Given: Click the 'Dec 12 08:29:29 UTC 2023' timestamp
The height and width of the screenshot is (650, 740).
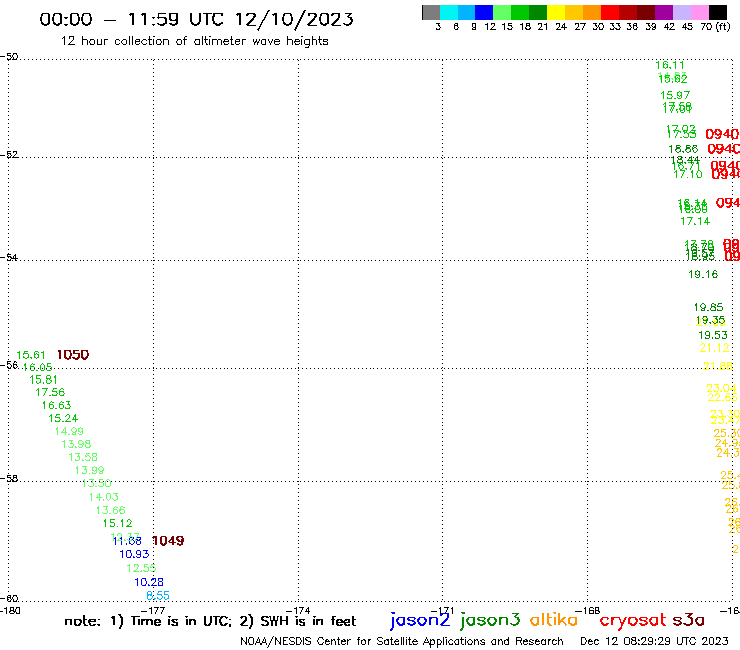Looking at the screenshot, I should (654, 641).
